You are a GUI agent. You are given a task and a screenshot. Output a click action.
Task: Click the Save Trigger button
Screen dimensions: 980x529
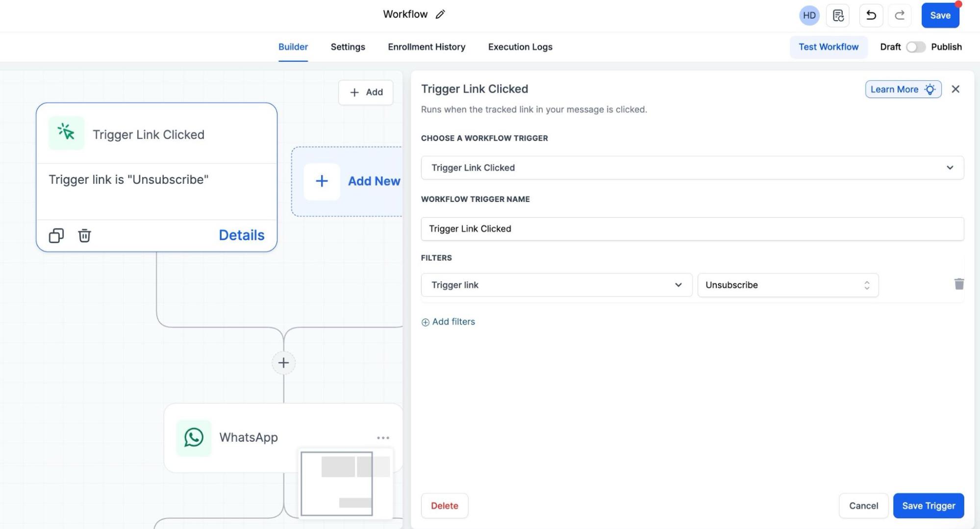tap(928, 505)
